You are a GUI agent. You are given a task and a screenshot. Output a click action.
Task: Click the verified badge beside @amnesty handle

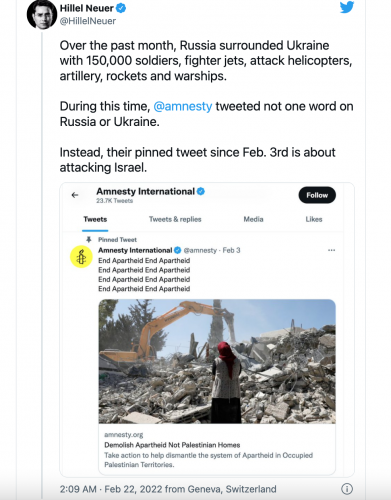(x=178, y=250)
